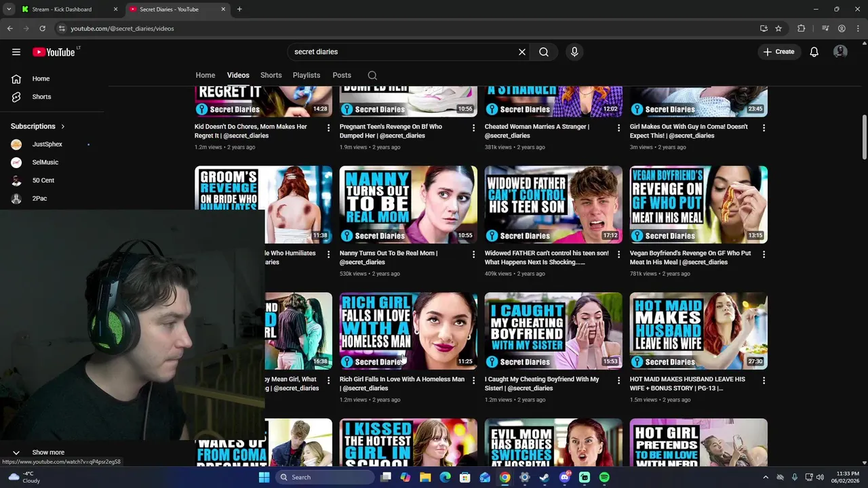
Task: Select the channel Videos tab
Action: point(238,75)
